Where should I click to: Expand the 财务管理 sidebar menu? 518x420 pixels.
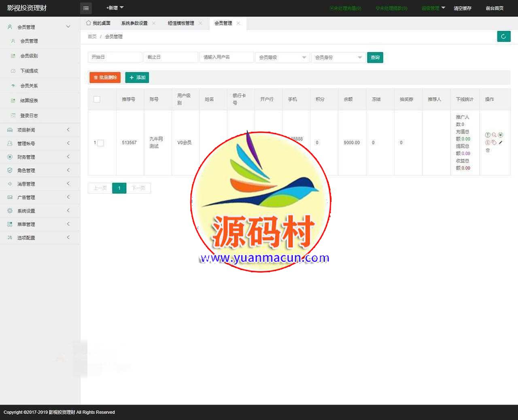pyautogui.click(x=26, y=157)
